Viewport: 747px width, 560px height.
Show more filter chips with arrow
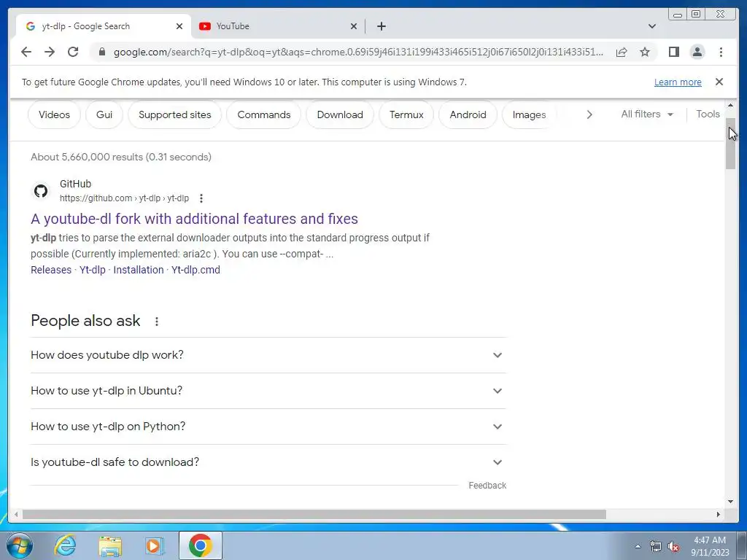coord(589,114)
